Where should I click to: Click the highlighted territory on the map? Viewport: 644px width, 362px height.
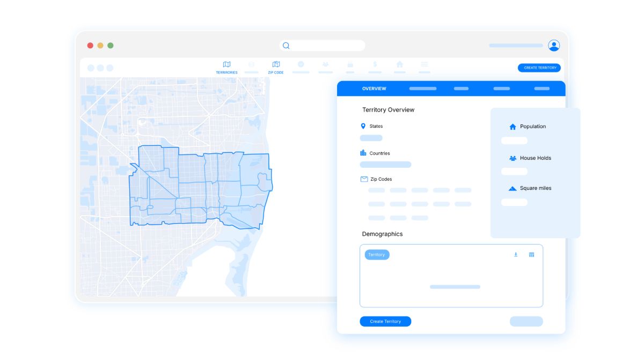coord(199,188)
